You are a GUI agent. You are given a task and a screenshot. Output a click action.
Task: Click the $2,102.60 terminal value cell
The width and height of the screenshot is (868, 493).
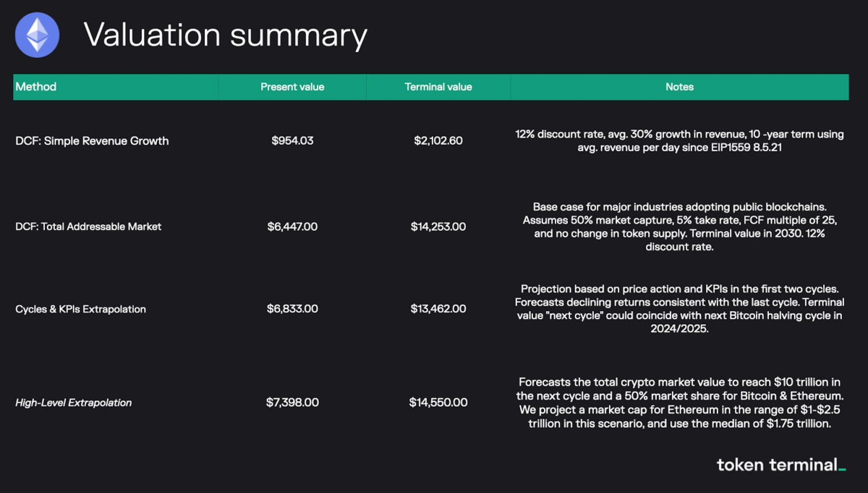[438, 141]
